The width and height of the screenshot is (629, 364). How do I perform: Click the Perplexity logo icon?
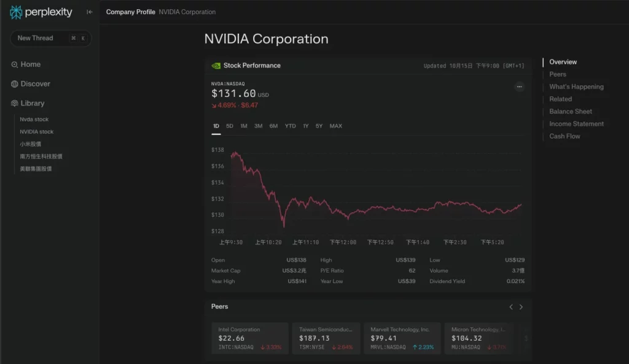pyautogui.click(x=15, y=12)
